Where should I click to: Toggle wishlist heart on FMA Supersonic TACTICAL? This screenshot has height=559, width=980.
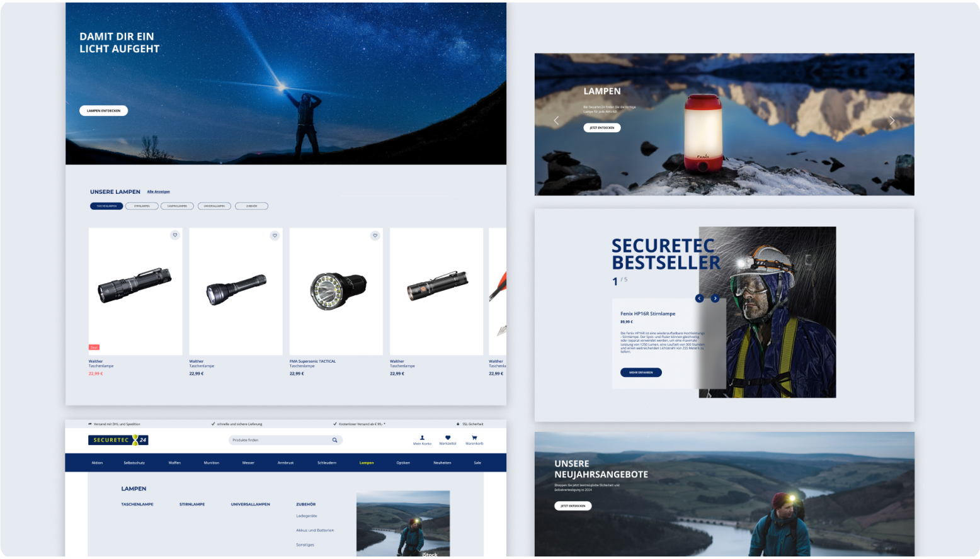pos(375,235)
